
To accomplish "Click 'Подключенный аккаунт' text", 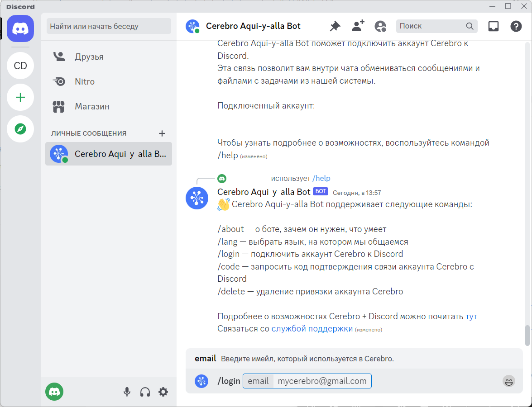I will (265, 106).
